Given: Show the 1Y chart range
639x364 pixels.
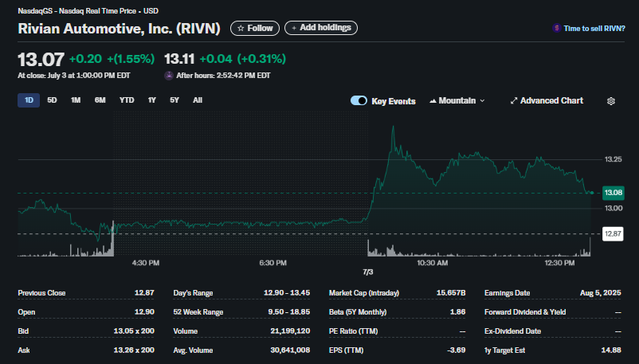Looking at the screenshot, I should 151,100.
